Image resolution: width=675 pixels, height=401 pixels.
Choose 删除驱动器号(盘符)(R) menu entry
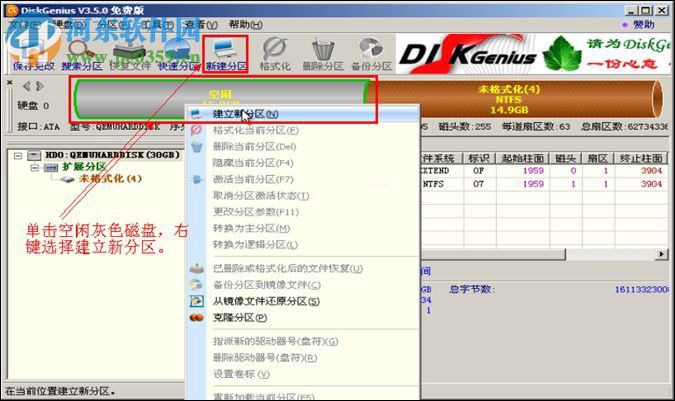pyautogui.click(x=303, y=358)
